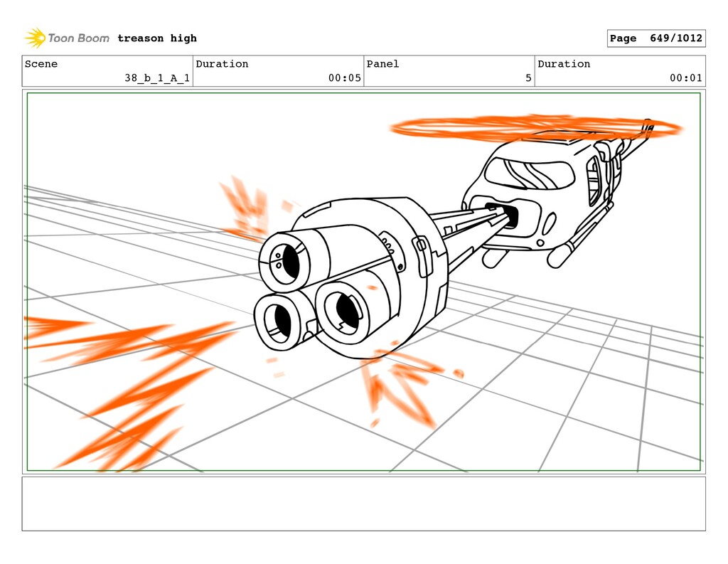Select the scene value '38_b_1_A_1'

click(157, 78)
